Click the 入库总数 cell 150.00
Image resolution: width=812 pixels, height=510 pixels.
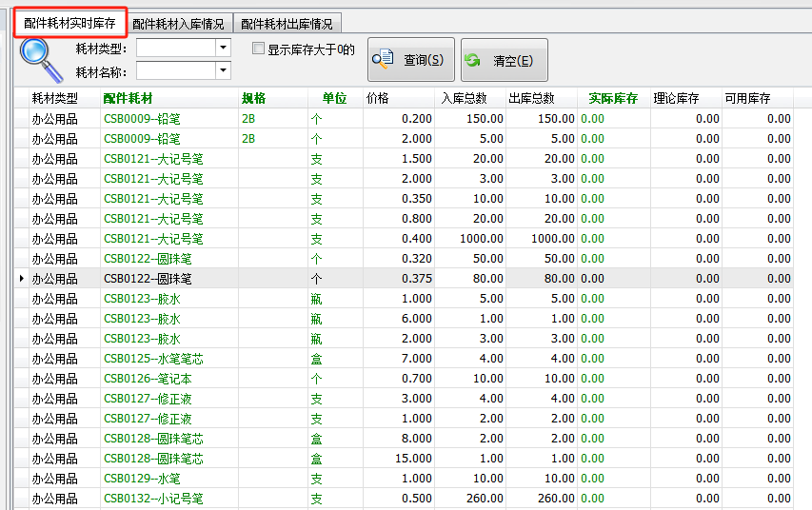click(x=470, y=119)
